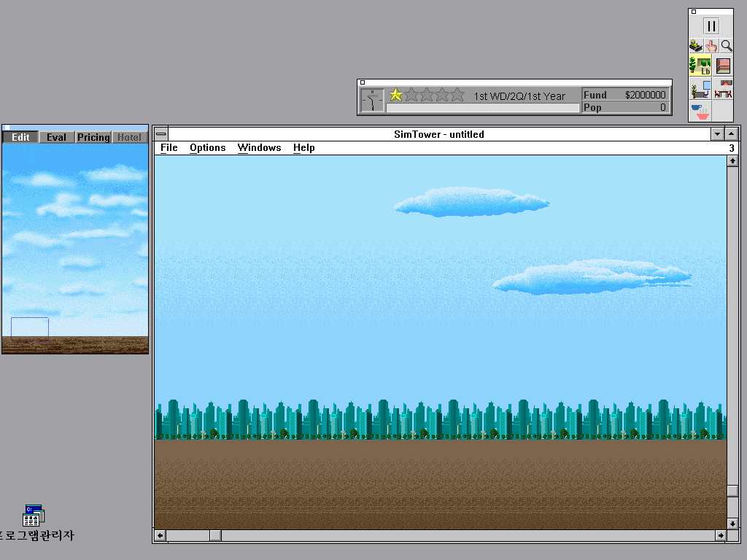The width and height of the screenshot is (747, 560).
Task: Click the down arrow of the vertical scrollbar
Action: point(732,524)
